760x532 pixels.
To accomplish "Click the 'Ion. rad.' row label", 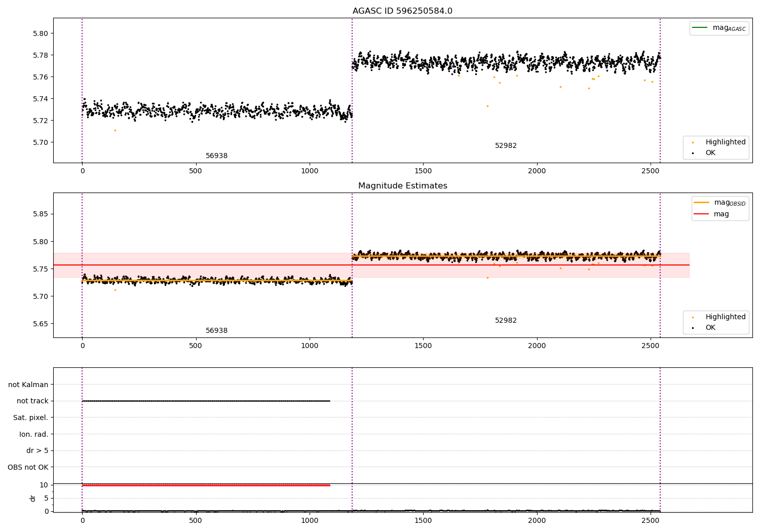I will [x=34, y=434].
